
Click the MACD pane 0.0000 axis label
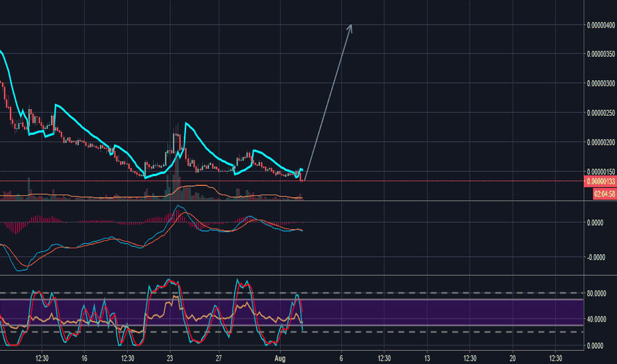pyautogui.click(x=595, y=223)
